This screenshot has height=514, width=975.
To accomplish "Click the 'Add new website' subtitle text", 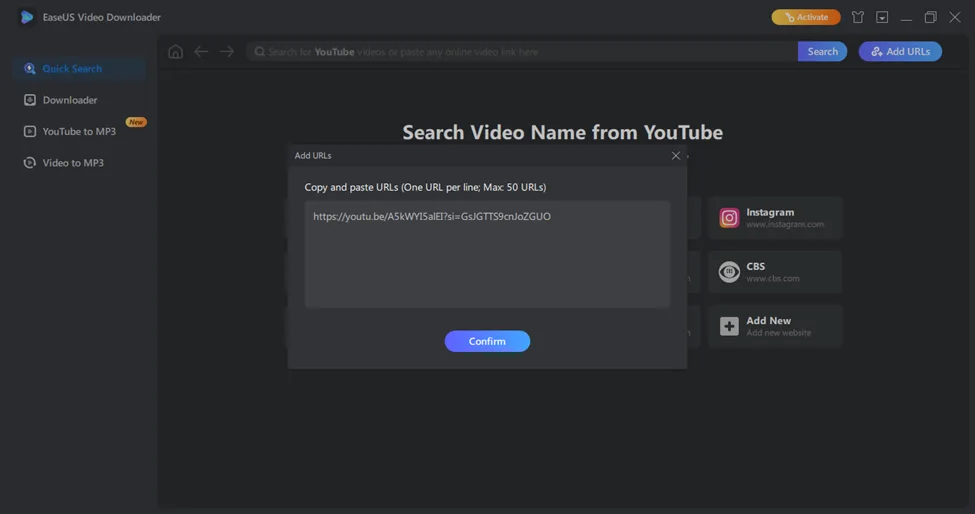I will click(779, 333).
